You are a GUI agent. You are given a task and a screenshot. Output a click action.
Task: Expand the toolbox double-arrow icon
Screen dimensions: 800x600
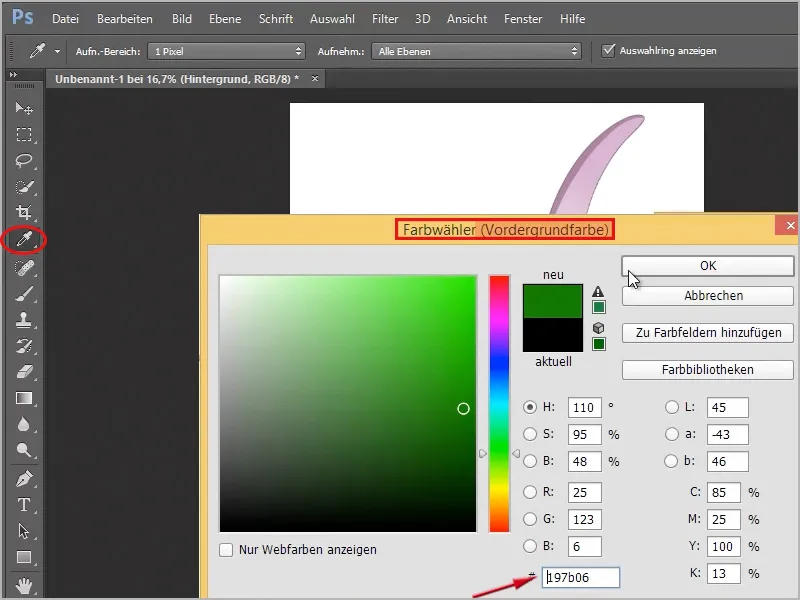(13, 74)
